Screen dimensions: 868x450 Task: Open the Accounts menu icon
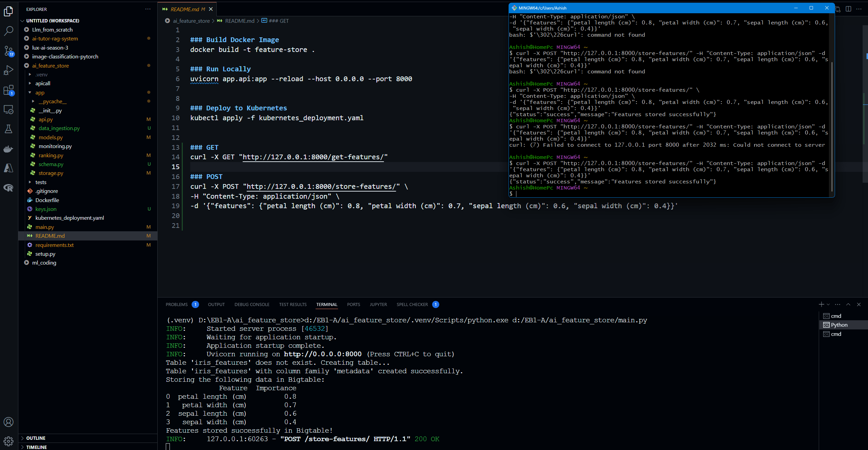8,422
